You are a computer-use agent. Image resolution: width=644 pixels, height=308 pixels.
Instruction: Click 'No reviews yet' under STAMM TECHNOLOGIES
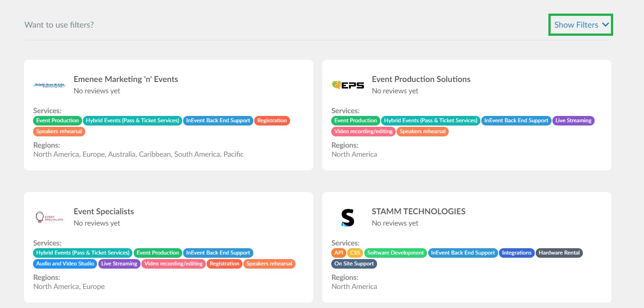point(395,223)
